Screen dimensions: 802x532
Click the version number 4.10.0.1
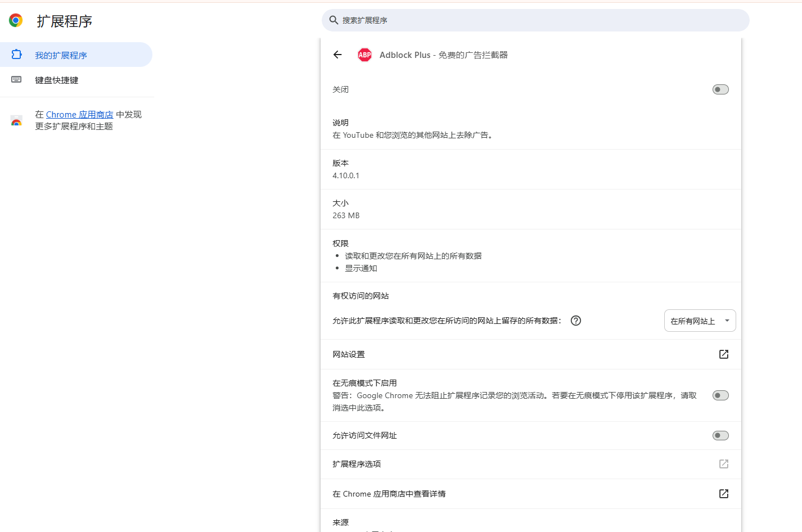346,175
